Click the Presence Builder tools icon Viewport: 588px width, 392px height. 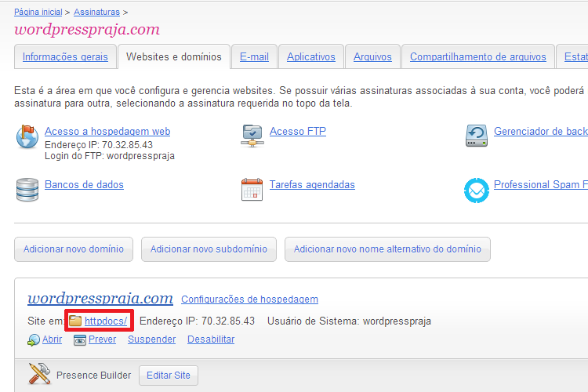pyautogui.click(x=39, y=374)
